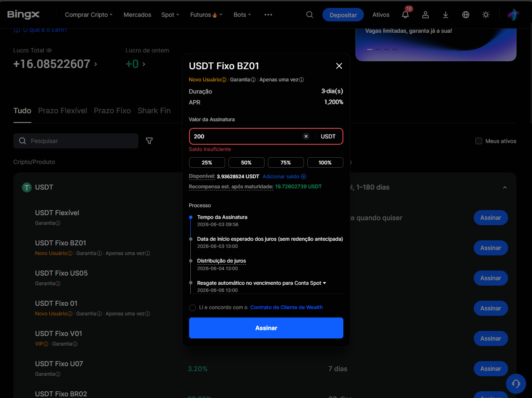Screen dimensions: 532x398
Task: Open notifications bell with 18 badge
Action: [x=405, y=15]
